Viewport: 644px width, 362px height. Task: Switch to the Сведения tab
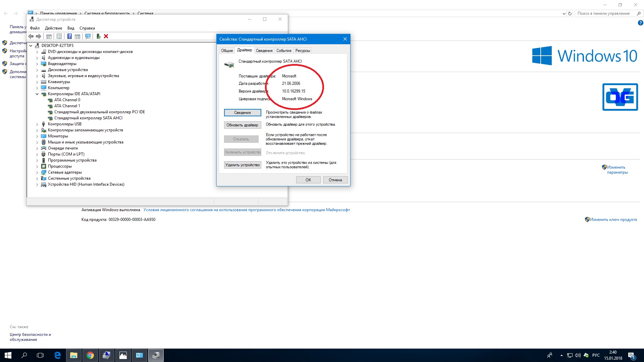[264, 51]
